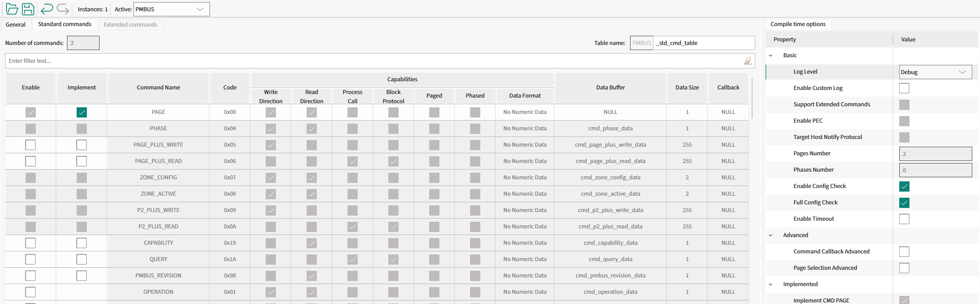Click the ZONE_CONFIG command name cell
This screenshot has width=980, height=304.
[x=158, y=178]
